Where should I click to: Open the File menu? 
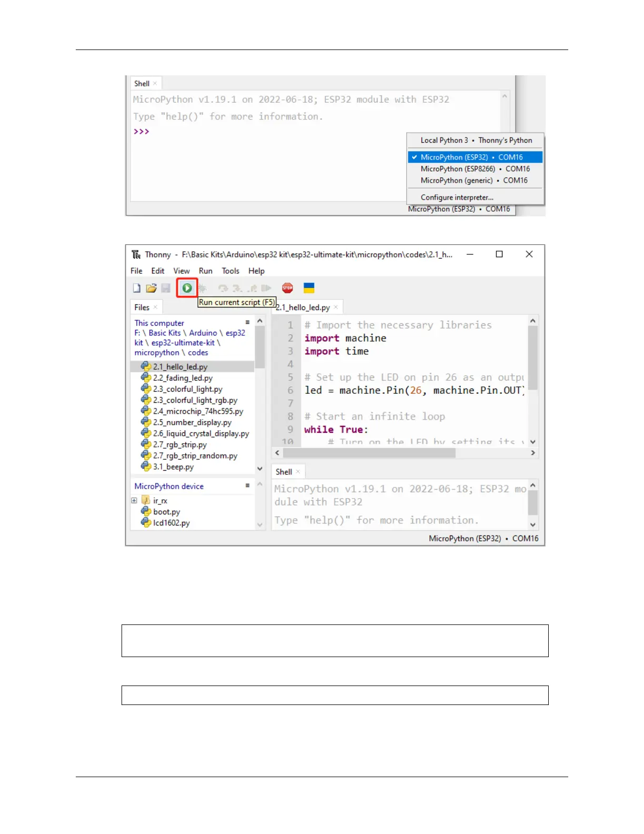point(136,271)
